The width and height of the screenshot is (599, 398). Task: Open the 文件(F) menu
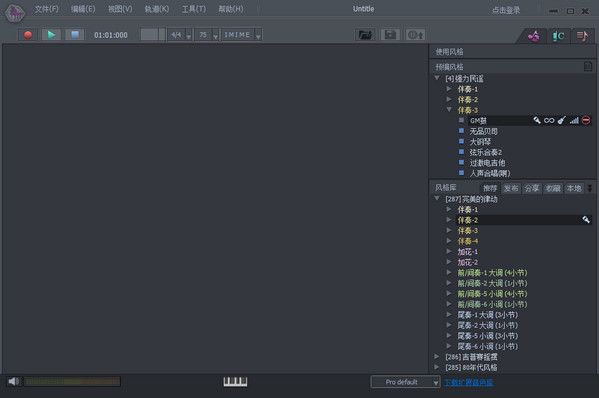[47, 9]
